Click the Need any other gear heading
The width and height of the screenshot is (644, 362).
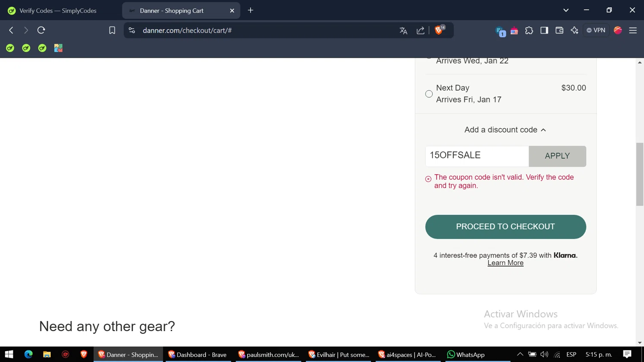[x=107, y=326]
